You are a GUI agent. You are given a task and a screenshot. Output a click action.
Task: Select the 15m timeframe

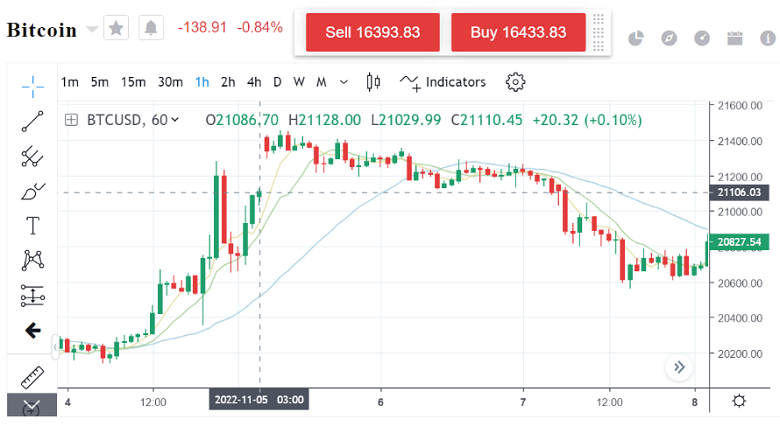[133, 82]
